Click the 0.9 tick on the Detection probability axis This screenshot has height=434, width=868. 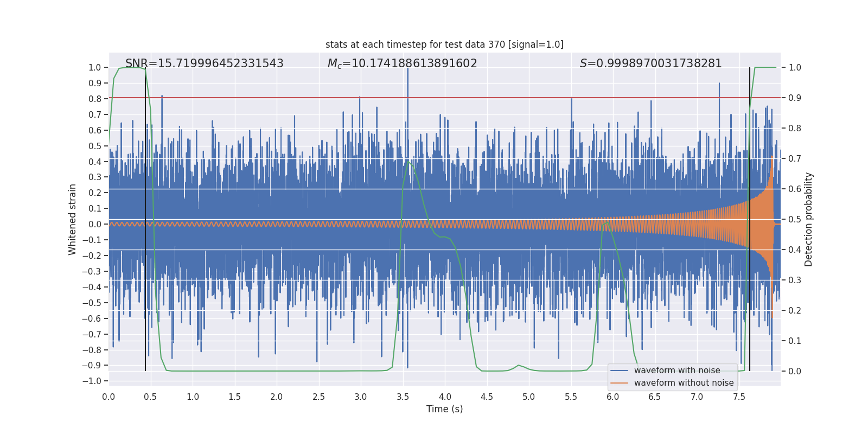[795, 98]
